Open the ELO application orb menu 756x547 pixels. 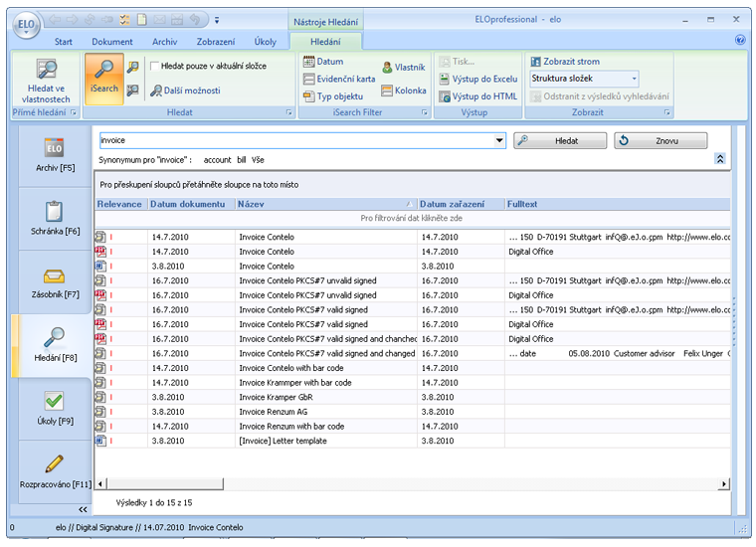click(x=26, y=25)
